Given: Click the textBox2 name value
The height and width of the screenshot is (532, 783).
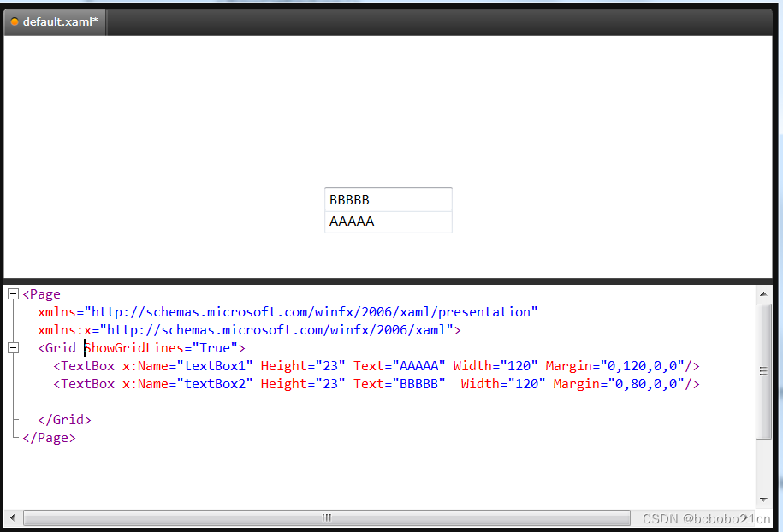Looking at the screenshot, I should [x=215, y=384].
